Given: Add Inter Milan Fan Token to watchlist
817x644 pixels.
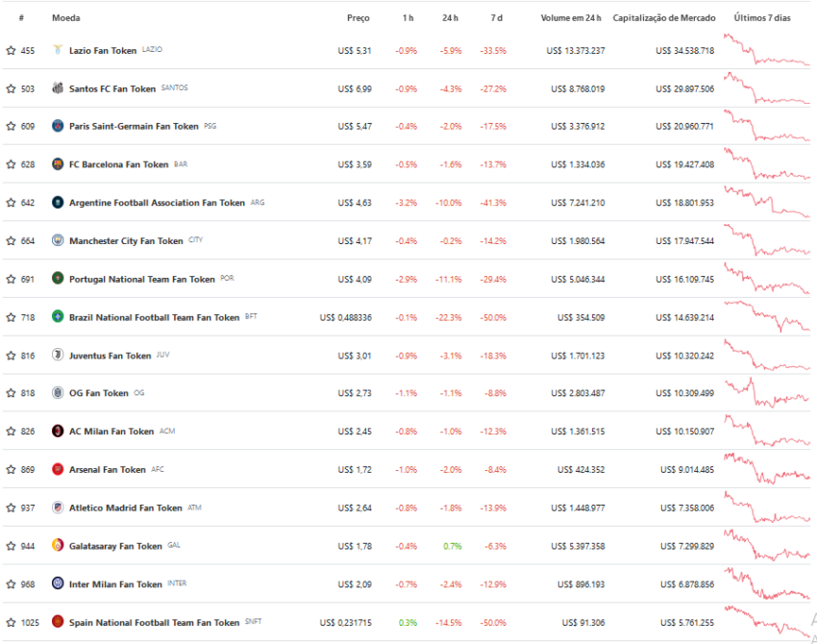Looking at the screenshot, I should point(11,584).
